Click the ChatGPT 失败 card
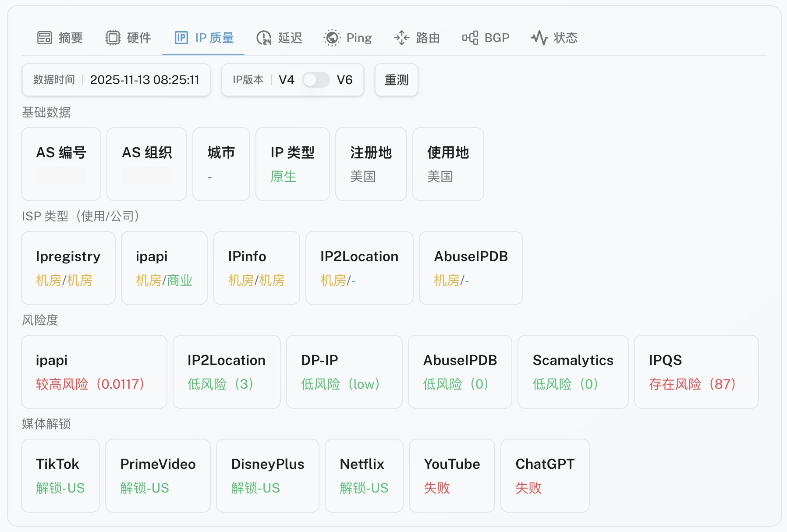The height and width of the screenshot is (532, 787). pos(545,475)
